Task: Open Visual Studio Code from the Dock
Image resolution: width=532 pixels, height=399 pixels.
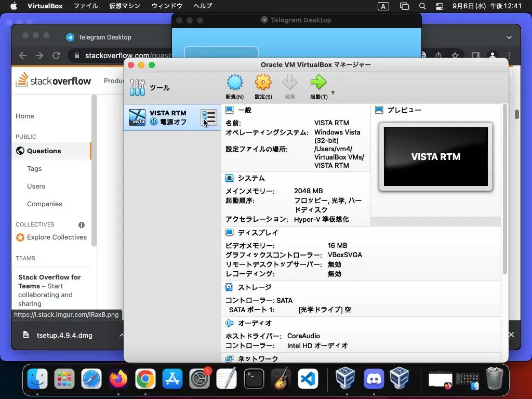Action: pos(308,379)
